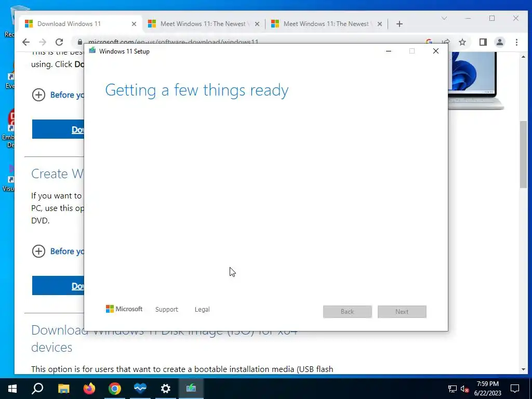Open Chrome side panel

point(483,42)
